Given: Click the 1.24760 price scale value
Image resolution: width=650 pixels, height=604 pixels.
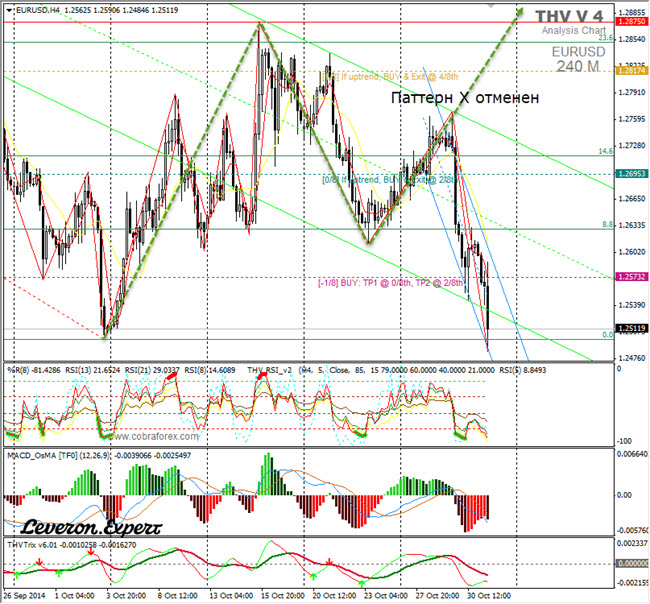Looking at the screenshot, I should click(x=632, y=358).
